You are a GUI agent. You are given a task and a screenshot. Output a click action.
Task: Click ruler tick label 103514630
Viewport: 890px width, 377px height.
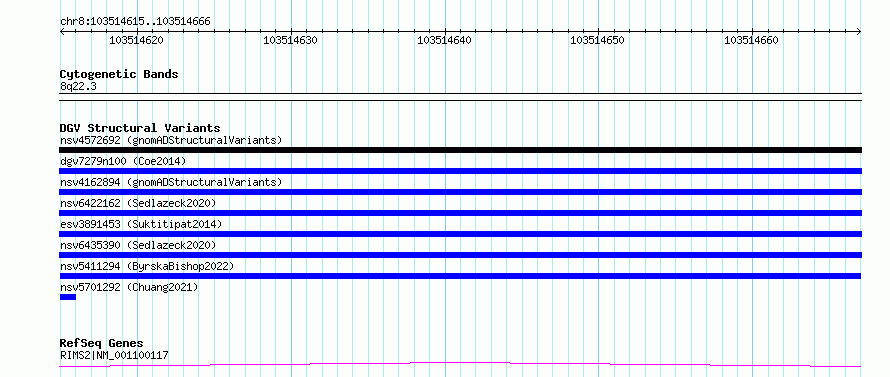290,40
